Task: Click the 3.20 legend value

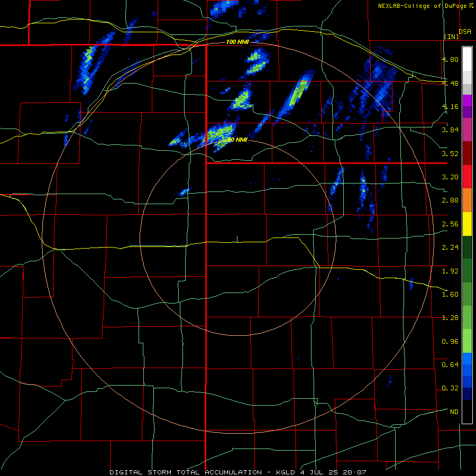Action: click(450, 177)
